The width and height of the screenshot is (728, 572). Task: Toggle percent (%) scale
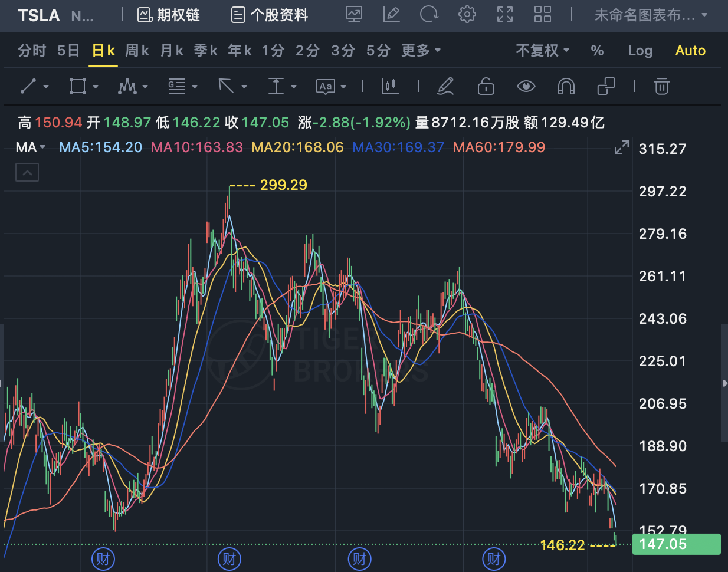[597, 51]
